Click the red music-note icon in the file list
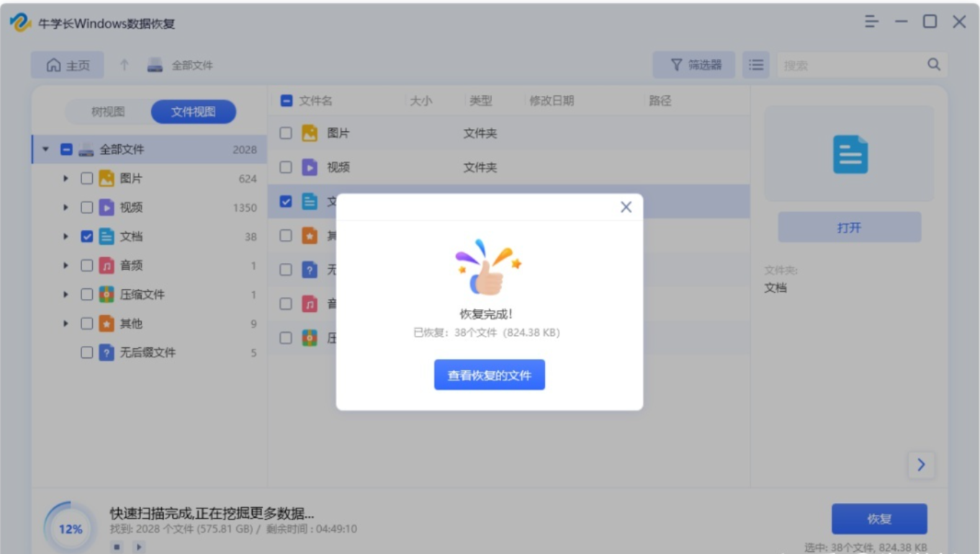980x554 pixels. 310,304
